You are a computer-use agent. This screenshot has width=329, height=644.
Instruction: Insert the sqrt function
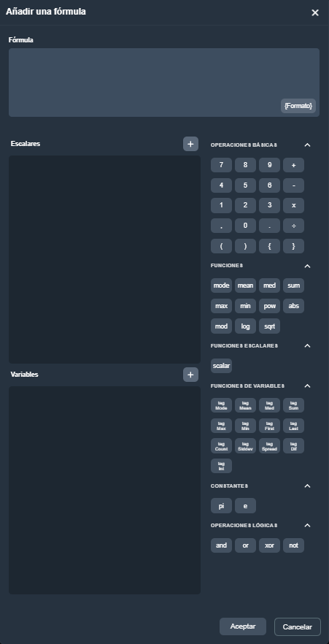[269, 326]
